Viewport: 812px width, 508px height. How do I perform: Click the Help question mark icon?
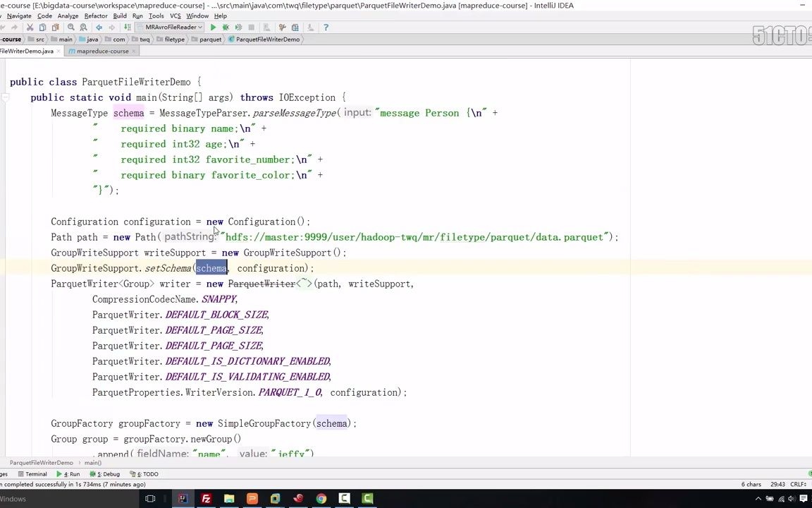click(x=326, y=28)
